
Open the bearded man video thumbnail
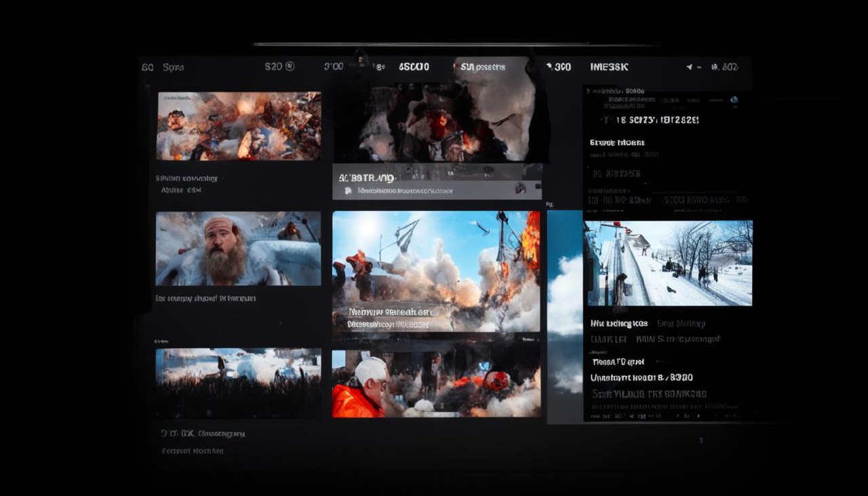click(238, 248)
